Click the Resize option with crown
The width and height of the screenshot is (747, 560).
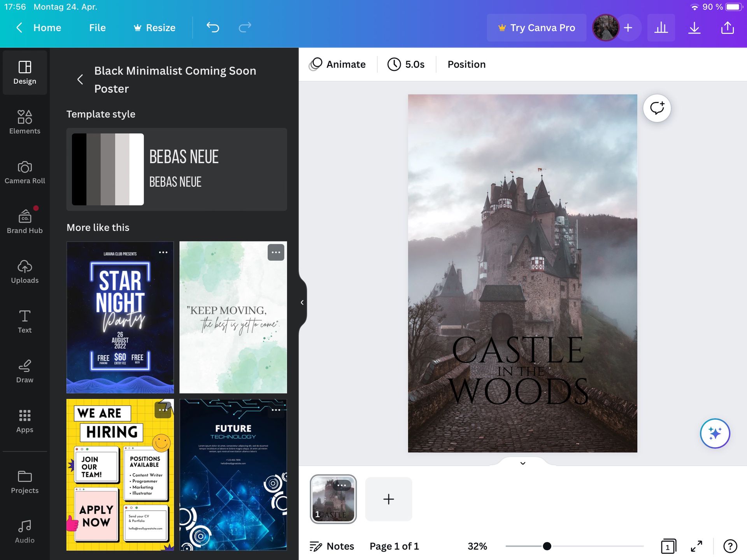coord(154,28)
